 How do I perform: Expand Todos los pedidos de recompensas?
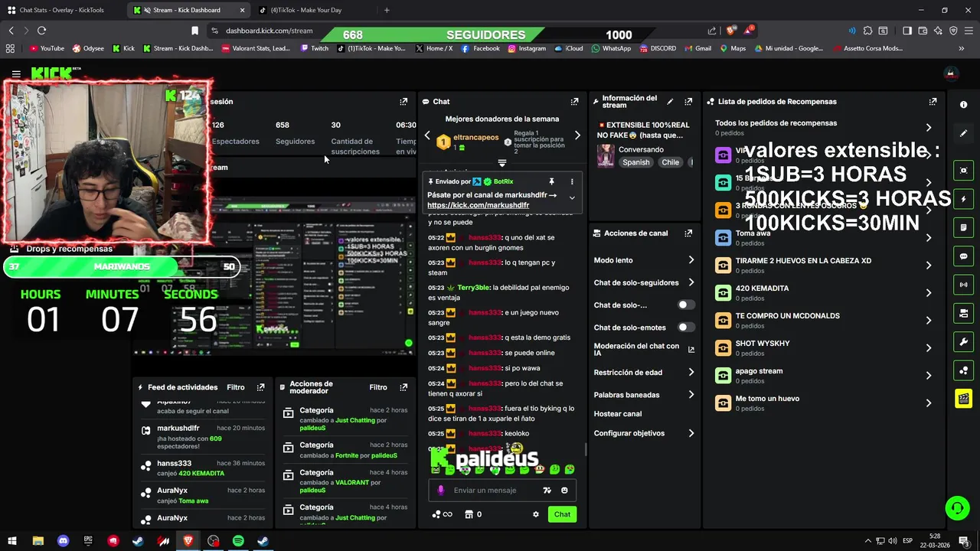pos(929,128)
